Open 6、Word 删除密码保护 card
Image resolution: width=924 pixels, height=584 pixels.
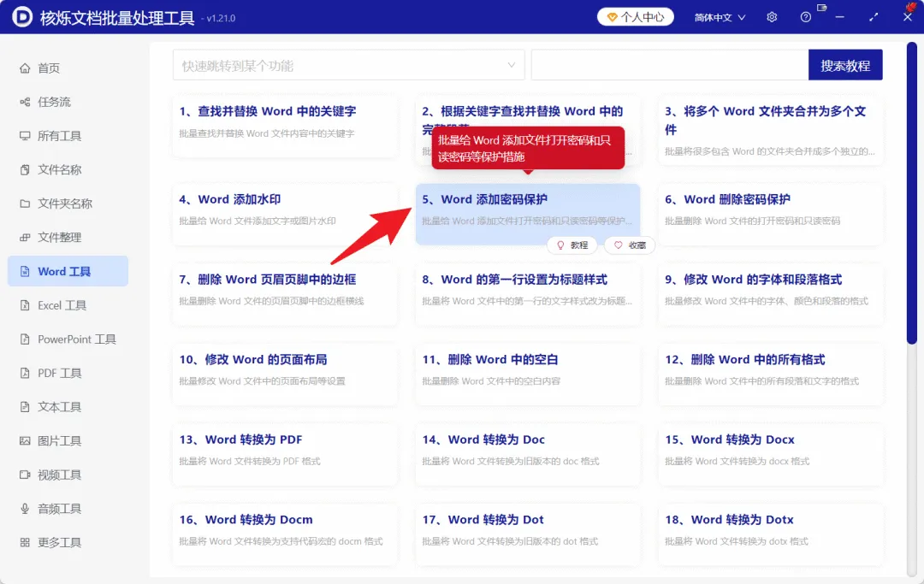(771, 214)
